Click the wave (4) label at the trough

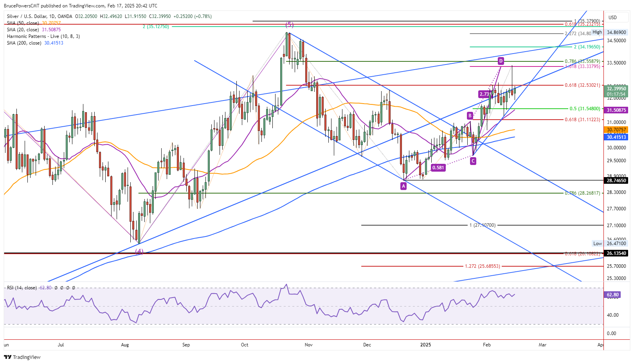[139, 251]
